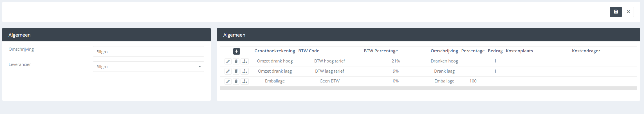
Task: Edit the Omzet drank laag row
Action: pyautogui.click(x=228, y=71)
